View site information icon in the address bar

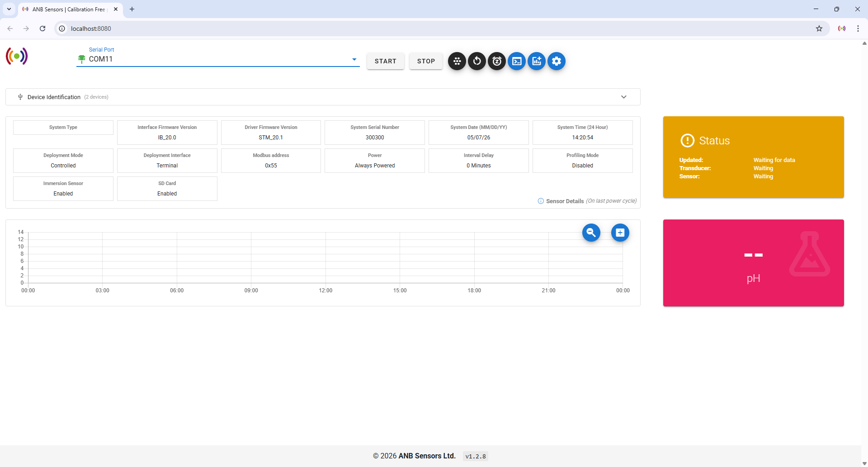pyautogui.click(x=62, y=29)
